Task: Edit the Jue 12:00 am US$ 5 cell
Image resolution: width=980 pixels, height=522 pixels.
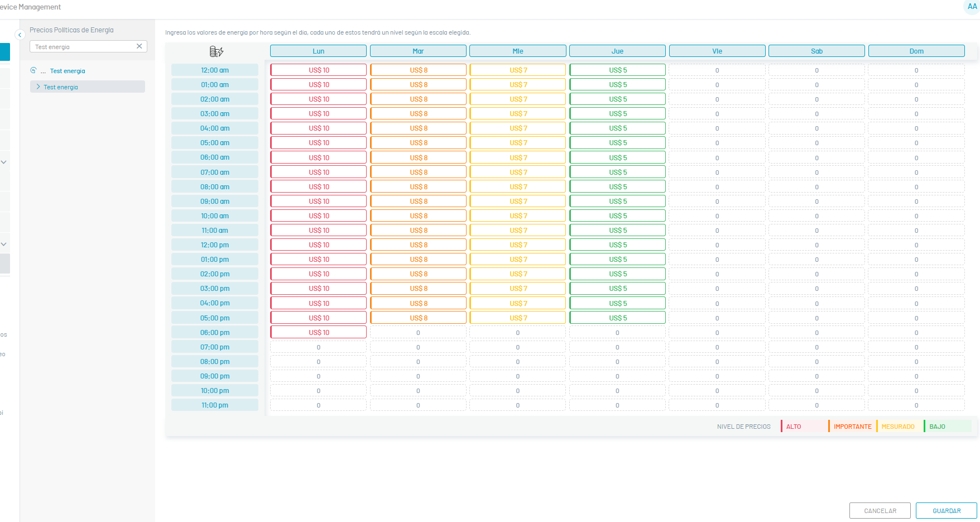Action: tap(617, 70)
